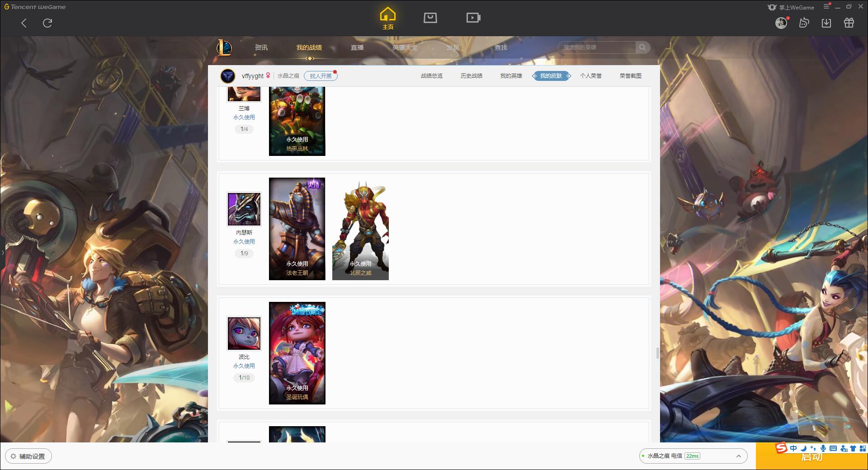The width and height of the screenshot is (868, 470).
Task: Click the Sogou user account icon
Action: point(844,448)
